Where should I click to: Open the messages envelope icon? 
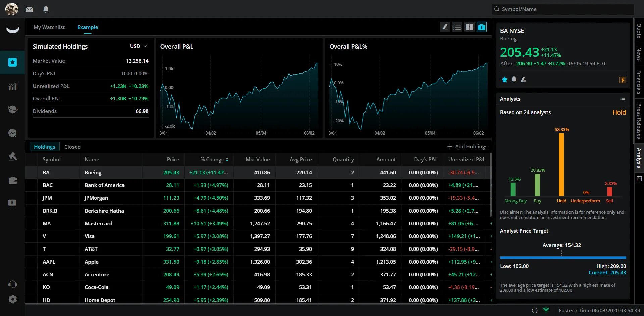pos(30,9)
